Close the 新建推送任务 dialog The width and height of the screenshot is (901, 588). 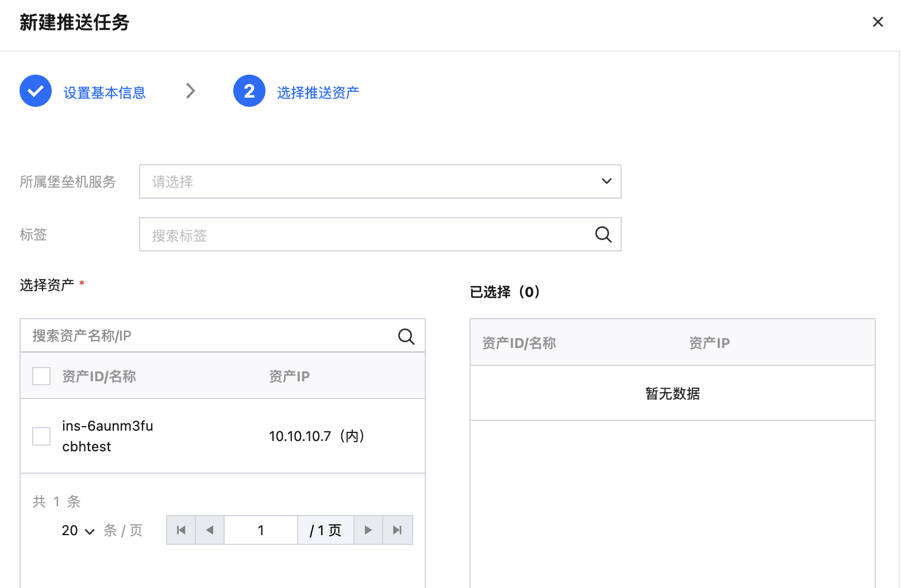pos(877,22)
